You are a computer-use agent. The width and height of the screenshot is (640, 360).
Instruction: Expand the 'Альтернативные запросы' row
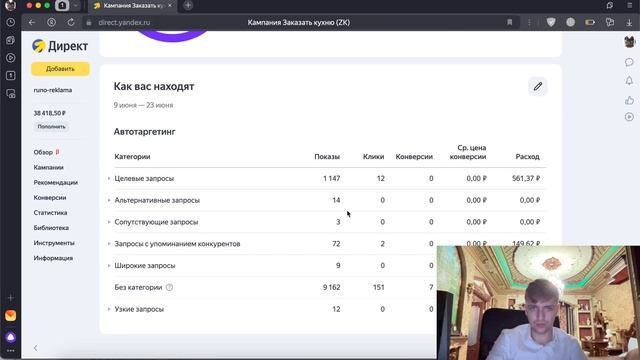pos(109,200)
